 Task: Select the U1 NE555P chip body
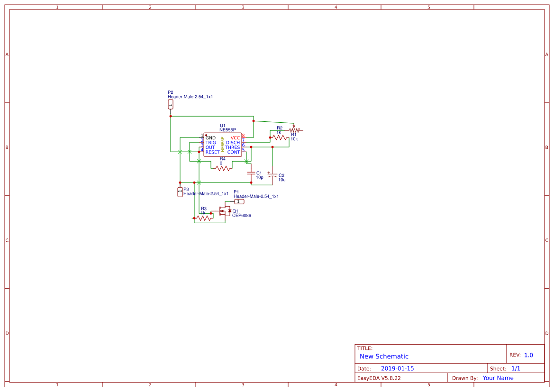click(223, 145)
